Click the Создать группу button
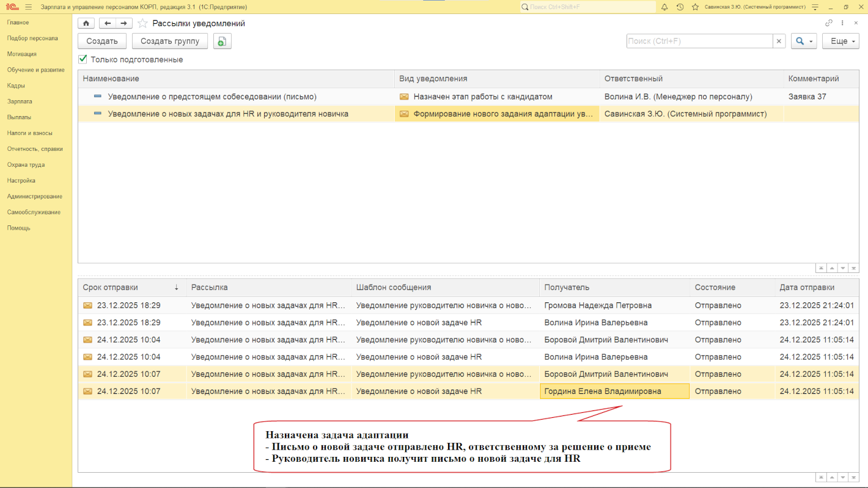868x488 pixels. [x=170, y=41]
